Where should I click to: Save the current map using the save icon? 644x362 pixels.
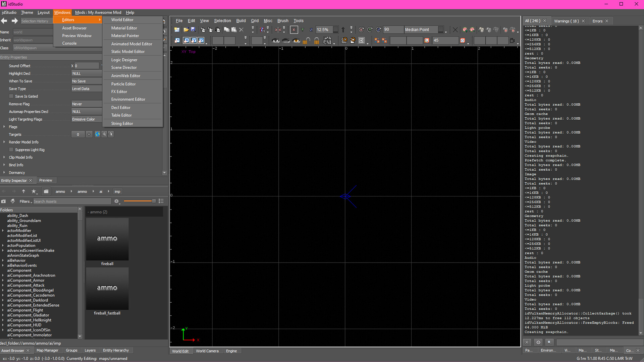[193, 29]
